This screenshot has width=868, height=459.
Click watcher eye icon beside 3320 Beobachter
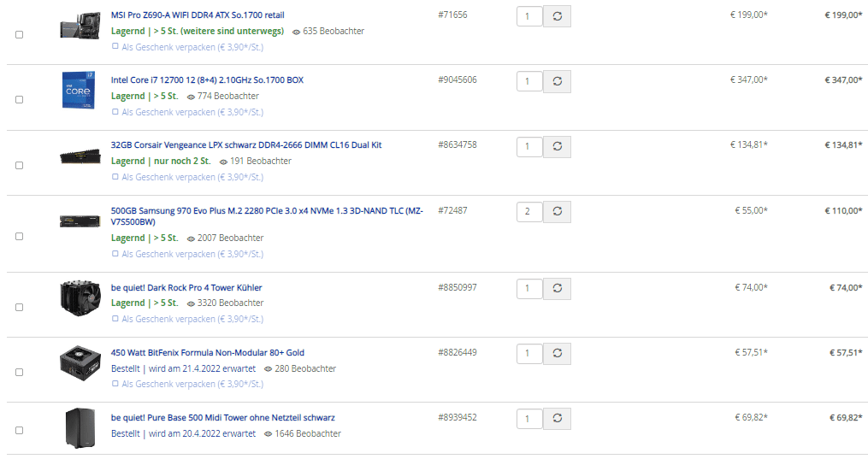point(191,303)
